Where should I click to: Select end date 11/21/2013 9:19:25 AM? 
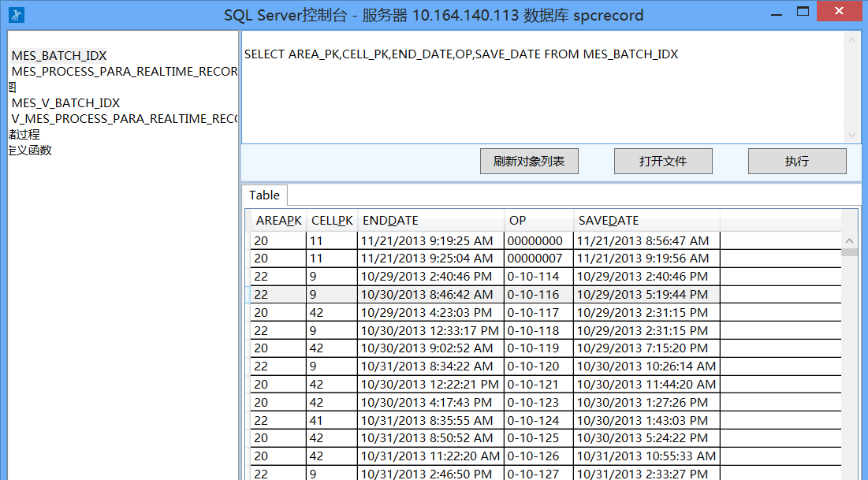430,241
